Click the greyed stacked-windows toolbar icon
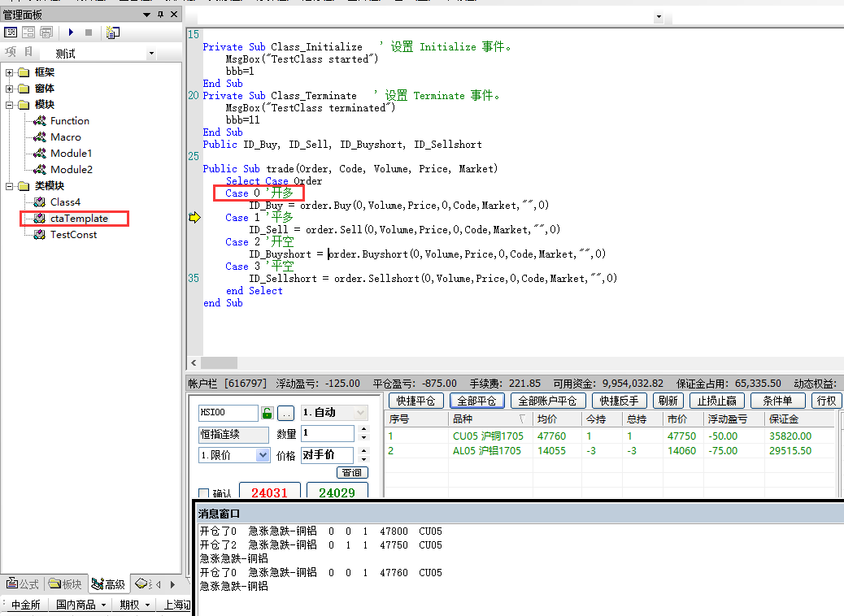 click(47, 33)
